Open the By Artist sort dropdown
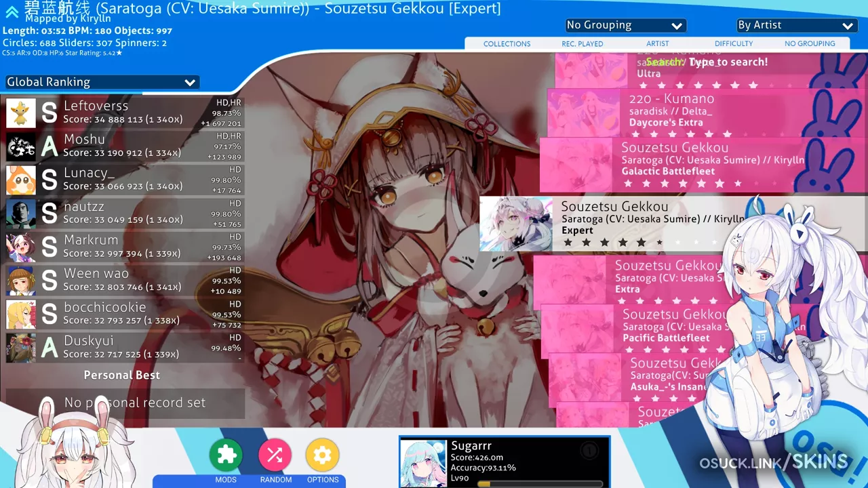This screenshot has height=488, width=868. click(797, 25)
